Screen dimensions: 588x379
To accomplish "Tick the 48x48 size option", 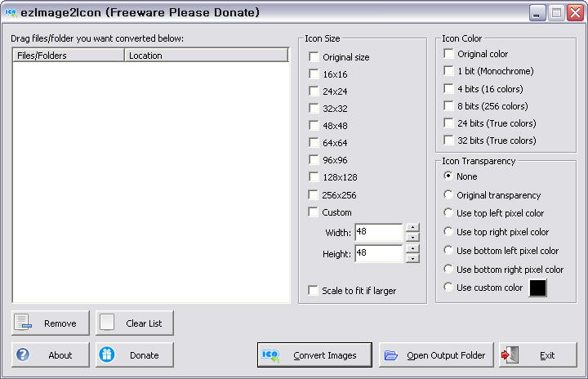I will coord(314,125).
